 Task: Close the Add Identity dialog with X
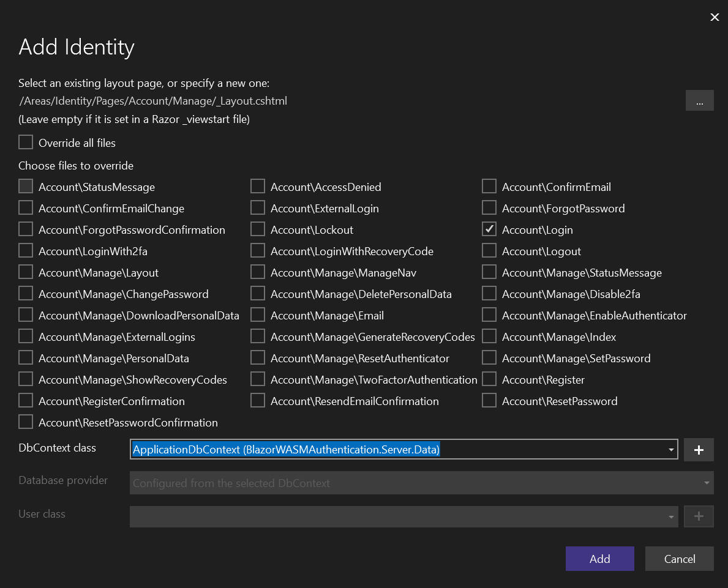click(714, 17)
